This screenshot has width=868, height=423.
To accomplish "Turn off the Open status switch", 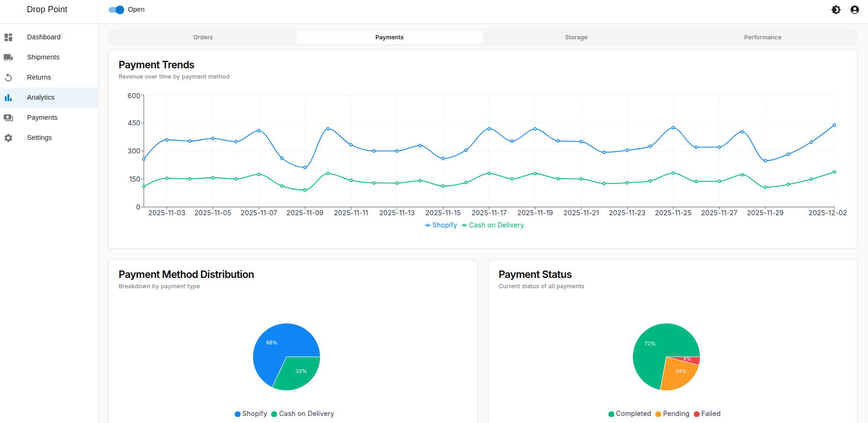I will 116,10.
